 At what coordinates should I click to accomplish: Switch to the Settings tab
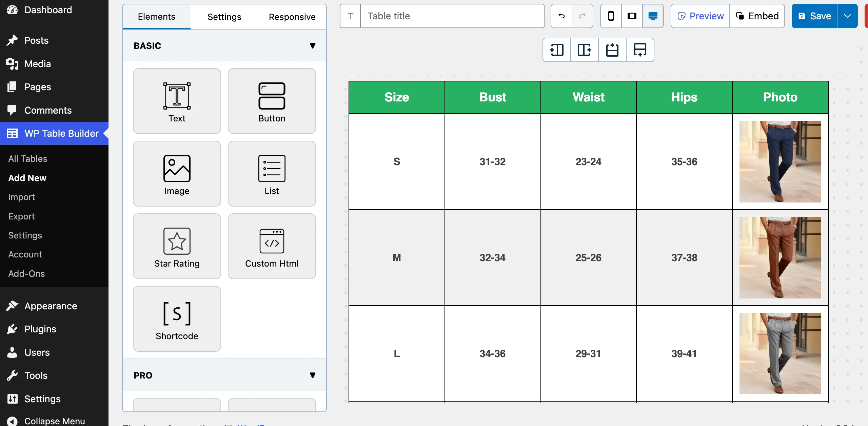pos(224,17)
